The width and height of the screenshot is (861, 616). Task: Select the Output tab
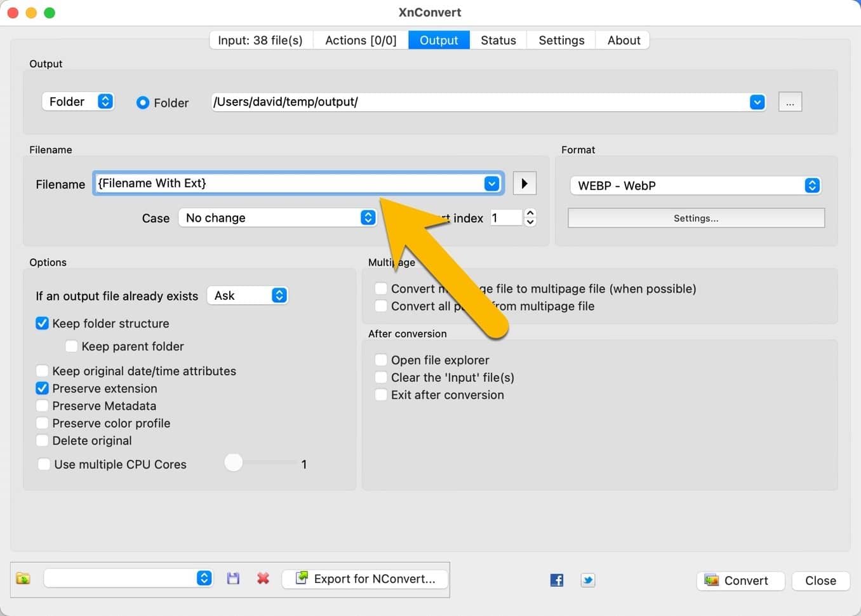tap(439, 40)
